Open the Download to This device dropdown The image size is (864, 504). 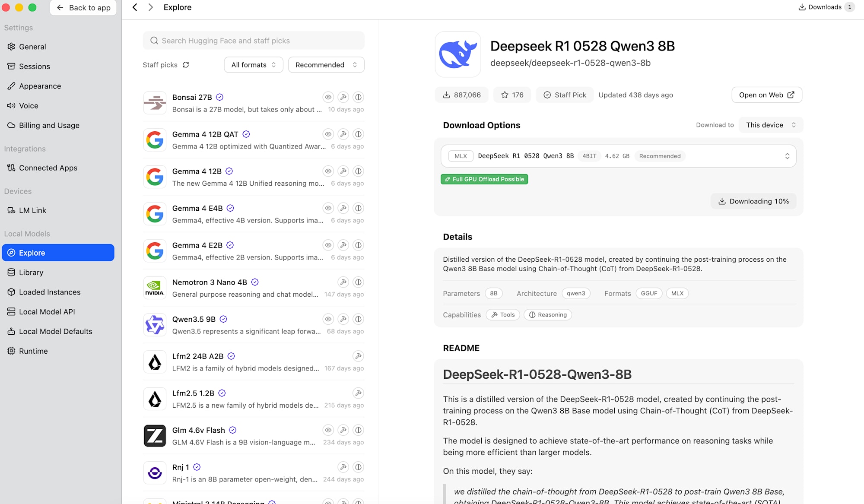click(x=771, y=125)
